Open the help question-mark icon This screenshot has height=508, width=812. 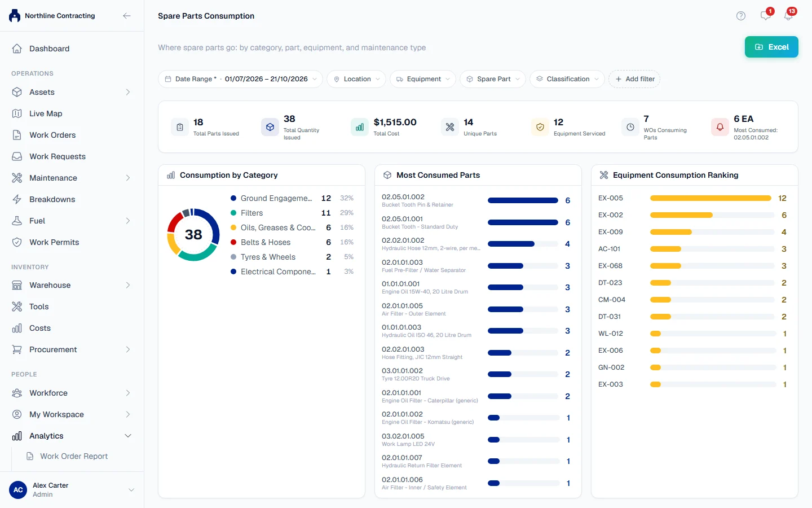(x=741, y=16)
